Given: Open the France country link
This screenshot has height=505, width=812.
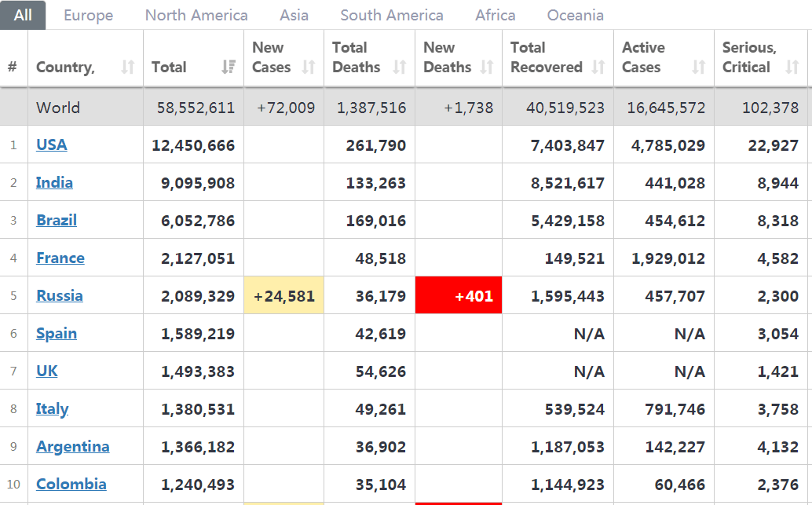Looking at the screenshot, I should (x=60, y=258).
